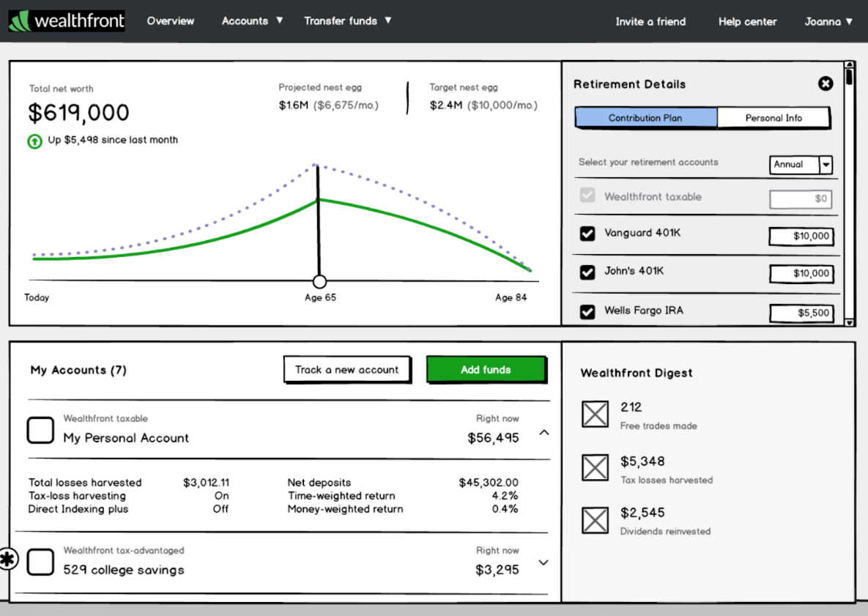Collapse the My Personal Account details
Image resolution: width=868 pixels, height=616 pixels.
544,432
